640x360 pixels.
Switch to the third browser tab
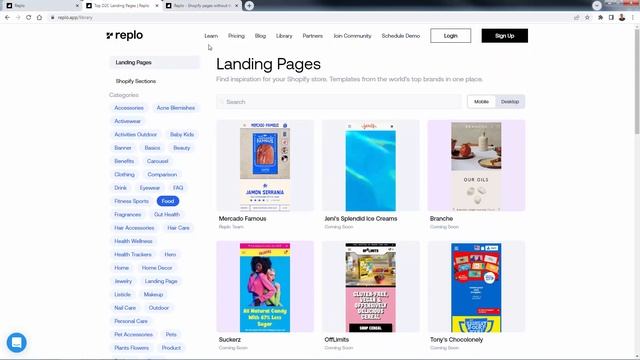(202, 6)
